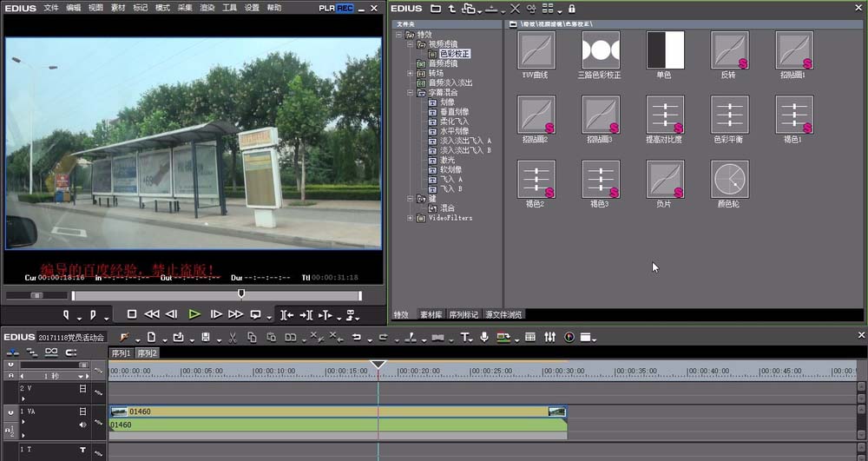Toggle the PLR player mode button
Image resolution: width=868 pixels, height=461 pixels.
tap(326, 8)
